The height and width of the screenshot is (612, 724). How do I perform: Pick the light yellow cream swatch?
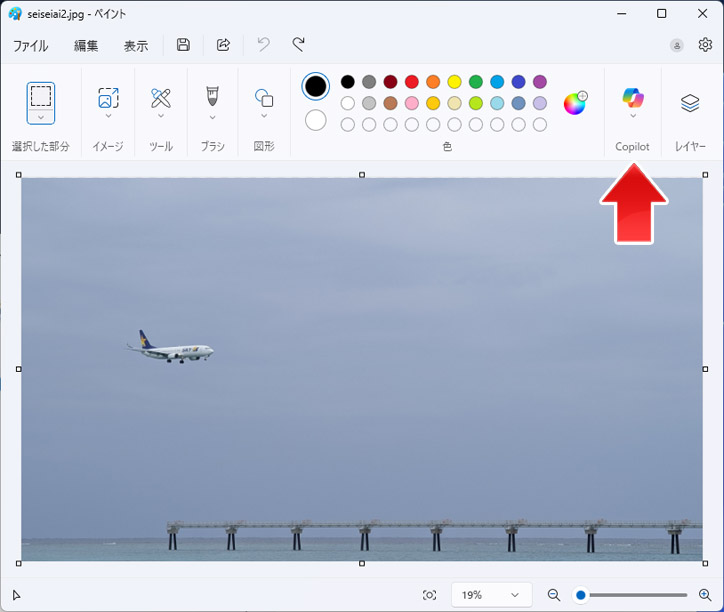pos(454,103)
